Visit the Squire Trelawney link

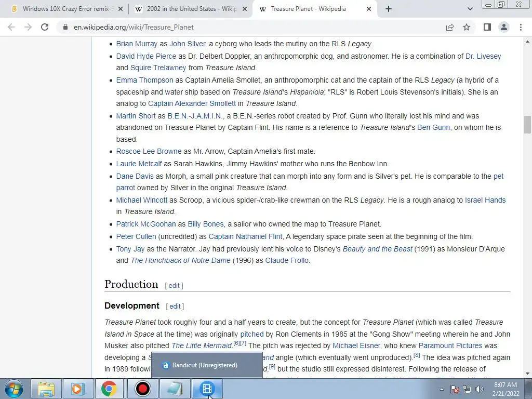(158, 68)
